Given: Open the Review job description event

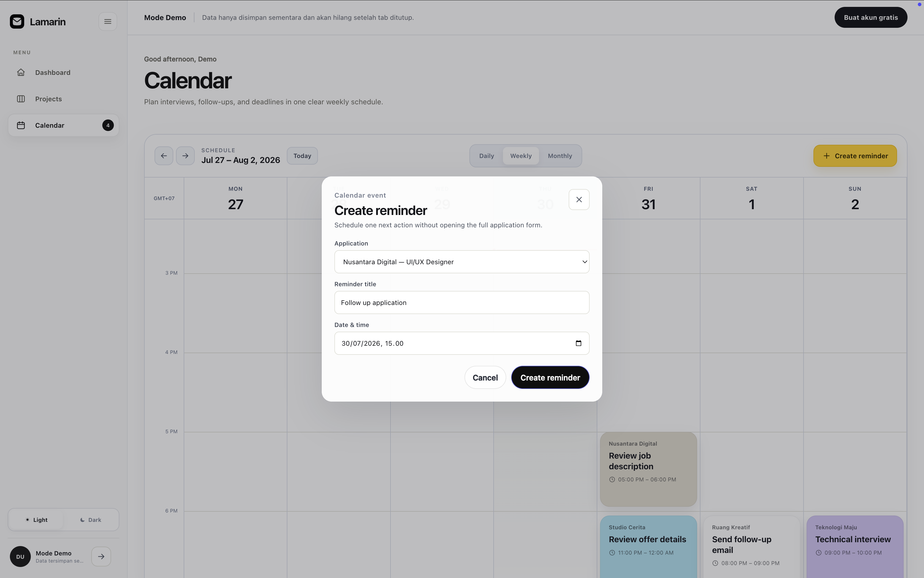Looking at the screenshot, I should (648, 469).
